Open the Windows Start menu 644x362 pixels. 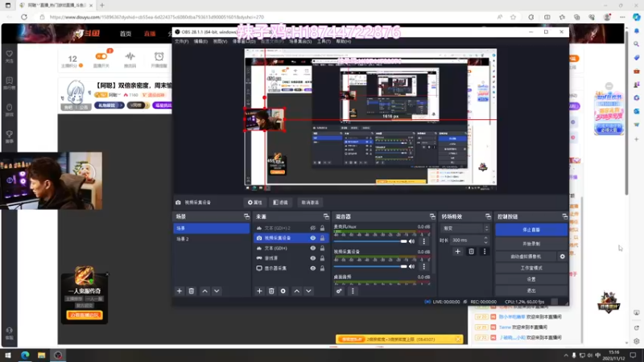point(8,356)
